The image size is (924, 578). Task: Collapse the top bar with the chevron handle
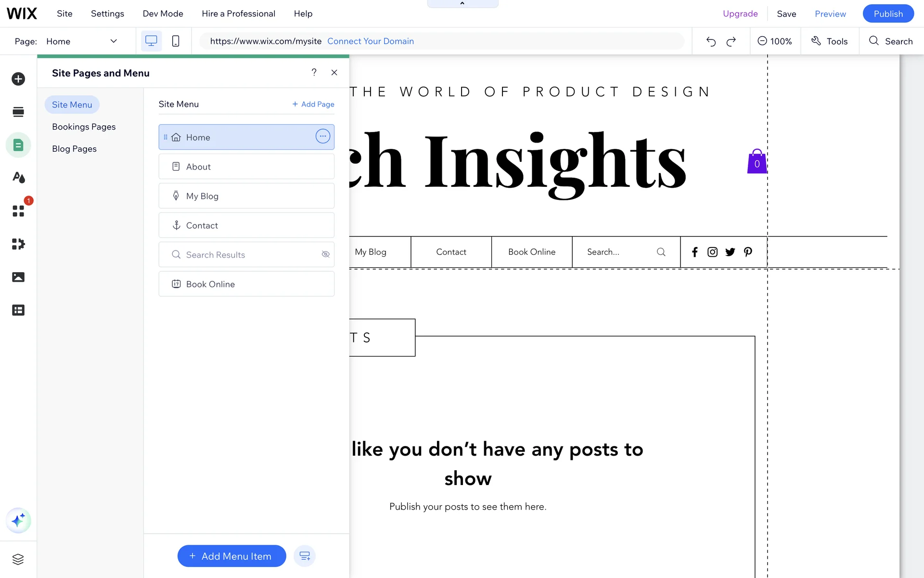[x=462, y=4]
